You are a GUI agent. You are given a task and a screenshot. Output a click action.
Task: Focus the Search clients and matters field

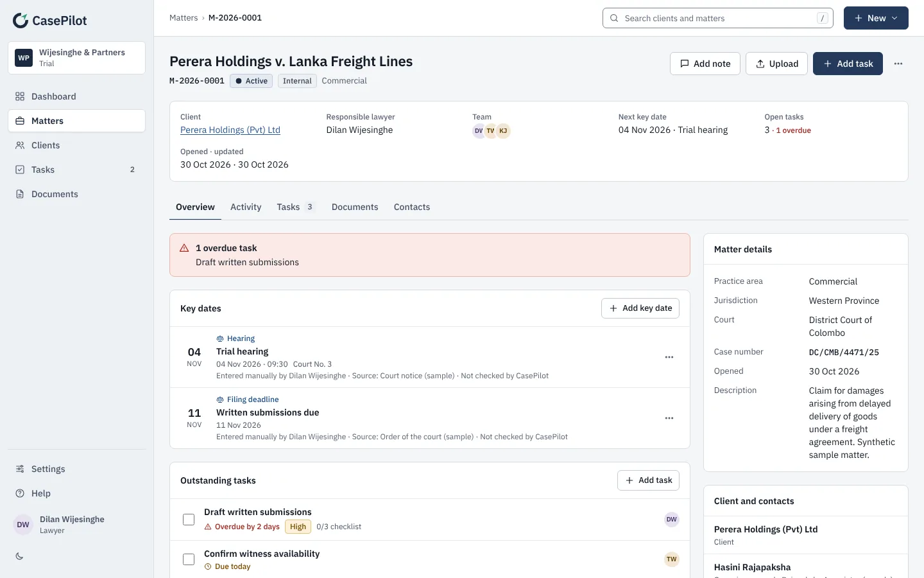(718, 18)
